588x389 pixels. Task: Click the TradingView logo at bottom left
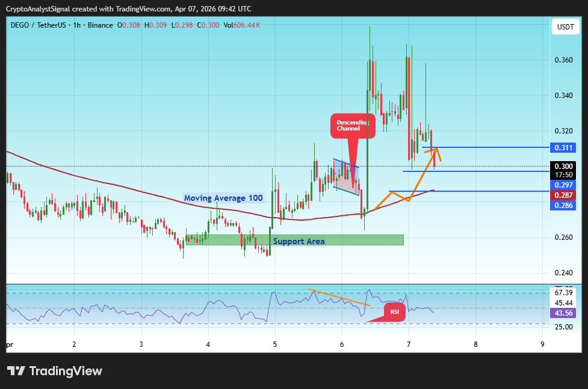54,371
